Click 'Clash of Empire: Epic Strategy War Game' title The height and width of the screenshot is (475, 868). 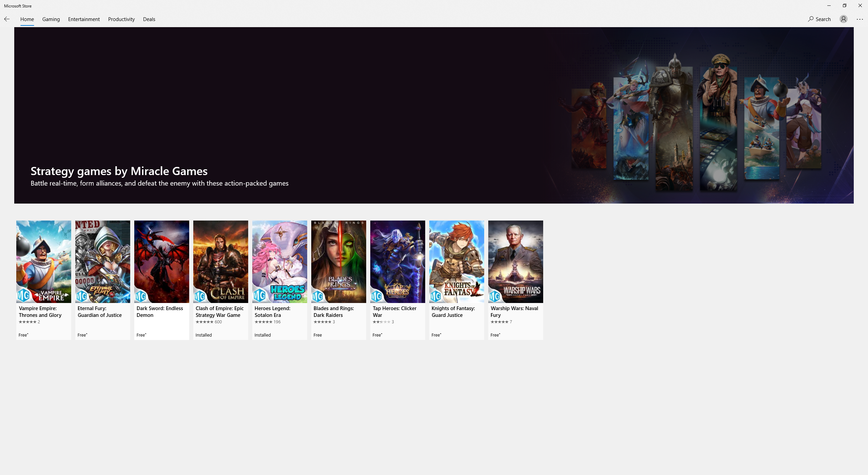[220, 311]
